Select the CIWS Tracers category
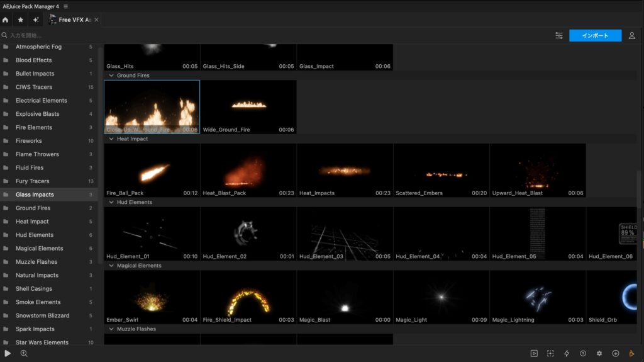644x362 pixels. [48, 88]
